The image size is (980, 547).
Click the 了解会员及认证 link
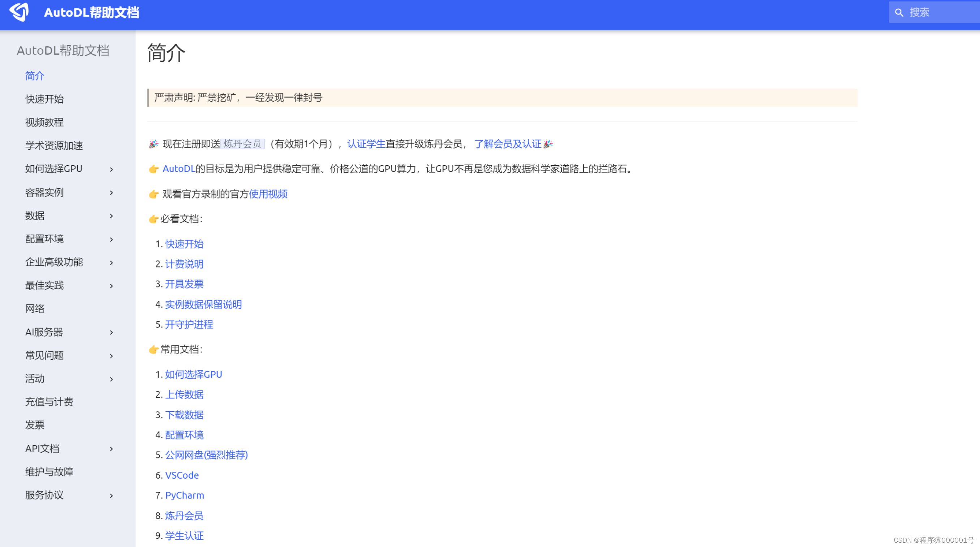click(508, 144)
